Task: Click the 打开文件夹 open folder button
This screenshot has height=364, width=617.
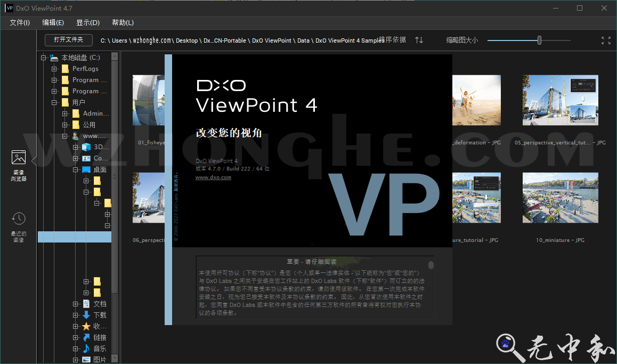Action: [x=68, y=39]
